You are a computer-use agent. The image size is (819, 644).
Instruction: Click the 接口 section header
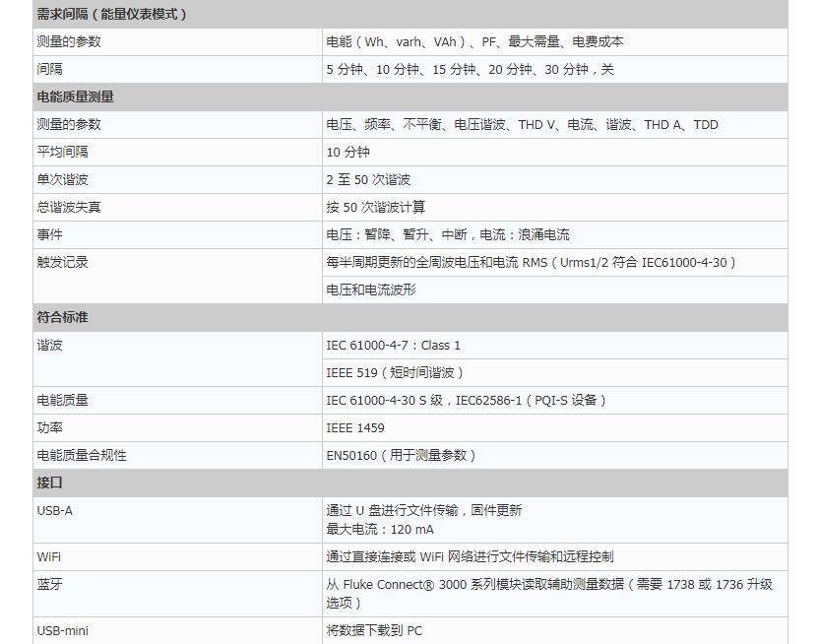(50, 483)
